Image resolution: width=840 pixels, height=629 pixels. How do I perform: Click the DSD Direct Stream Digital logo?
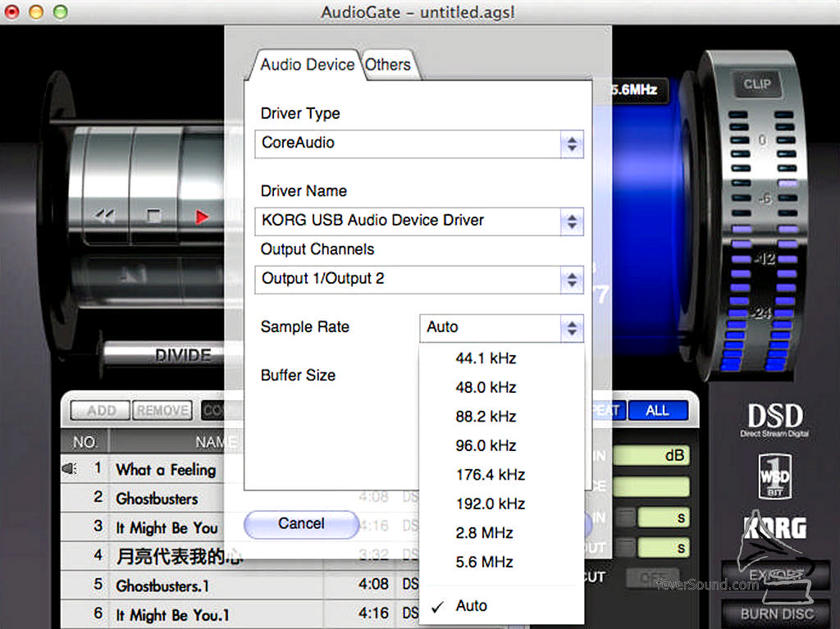(x=775, y=420)
